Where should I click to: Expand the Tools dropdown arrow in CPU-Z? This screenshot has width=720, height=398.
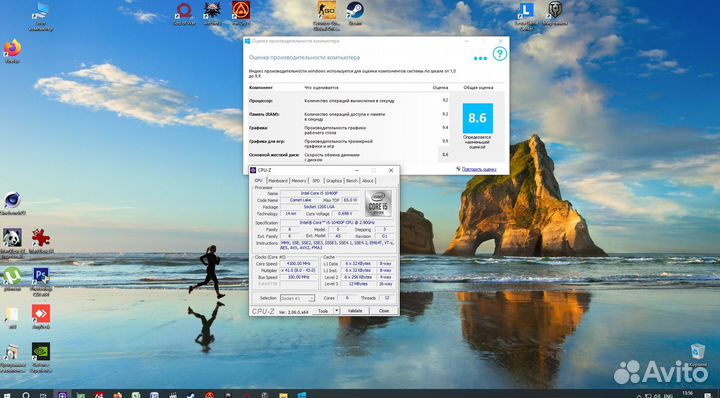coord(337,311)
